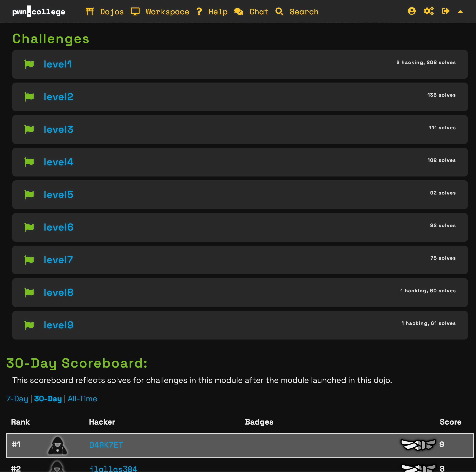Click the Help question mark icon
Image resolution: width=476 pixels, height=472 pixels.
tap(199, 12)
